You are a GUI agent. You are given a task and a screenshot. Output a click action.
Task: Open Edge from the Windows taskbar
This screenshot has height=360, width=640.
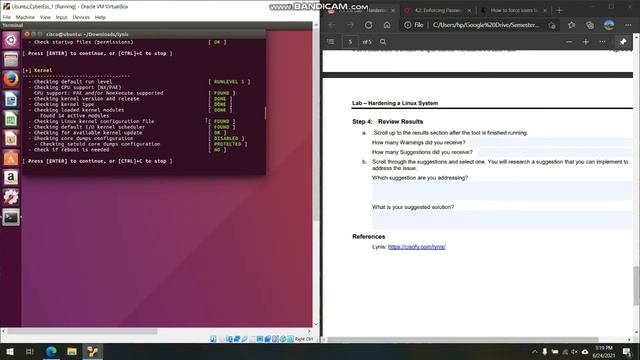[x=51, y=351]
